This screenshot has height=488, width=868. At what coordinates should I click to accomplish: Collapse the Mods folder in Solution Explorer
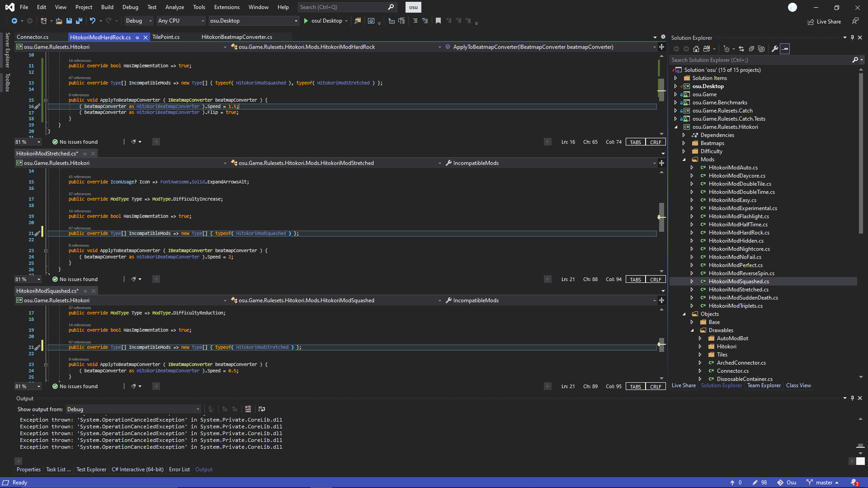(684, 160)
